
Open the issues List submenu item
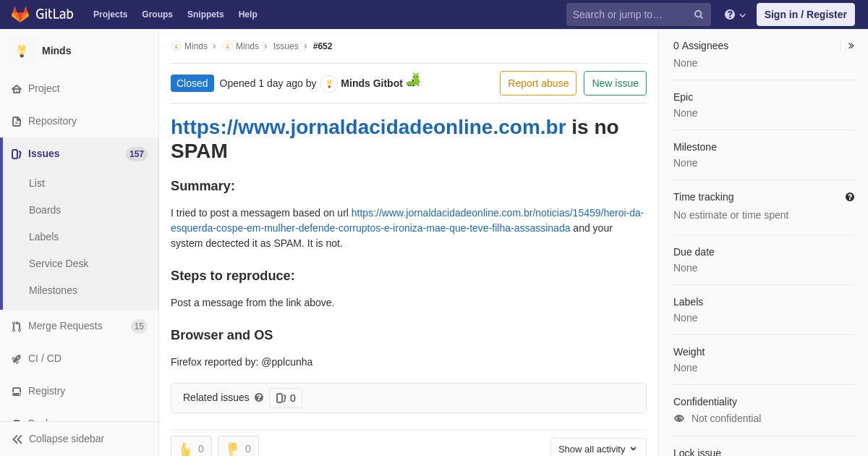click(37, 183)
